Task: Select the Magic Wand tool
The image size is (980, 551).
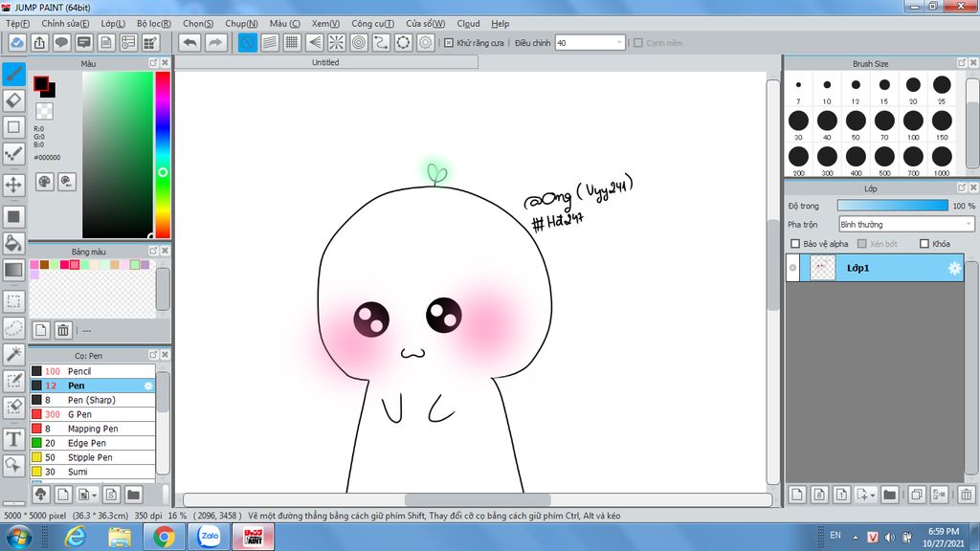Action: point(13,354)
